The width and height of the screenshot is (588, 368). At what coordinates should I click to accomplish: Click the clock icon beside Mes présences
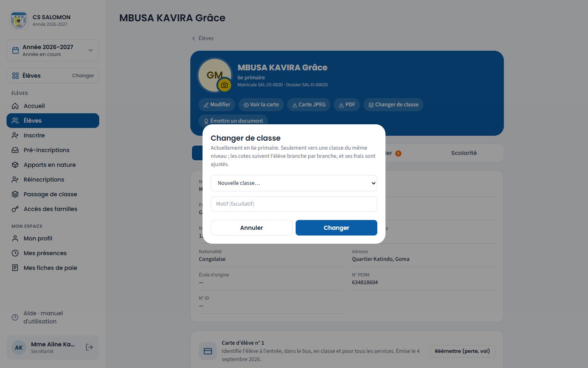pos(15,253)
